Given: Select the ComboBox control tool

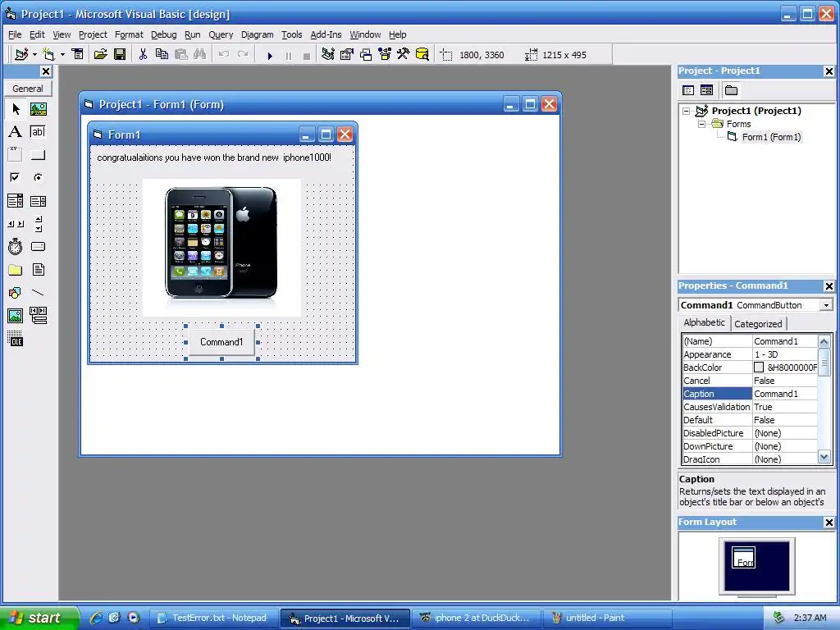Looking at the screenshot, I should 16,201.
